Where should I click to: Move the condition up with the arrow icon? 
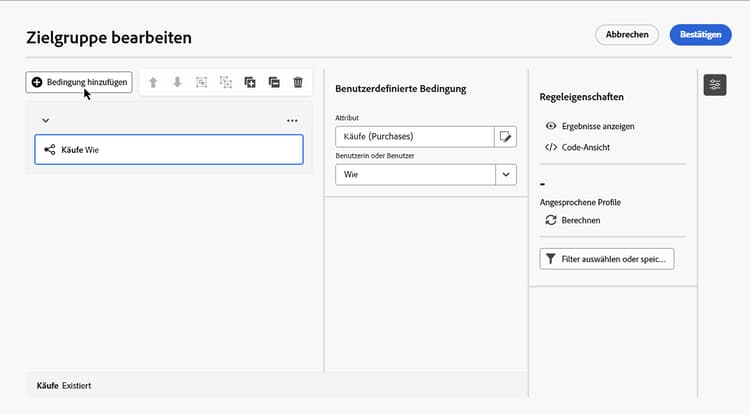click(x=154, y=82)
